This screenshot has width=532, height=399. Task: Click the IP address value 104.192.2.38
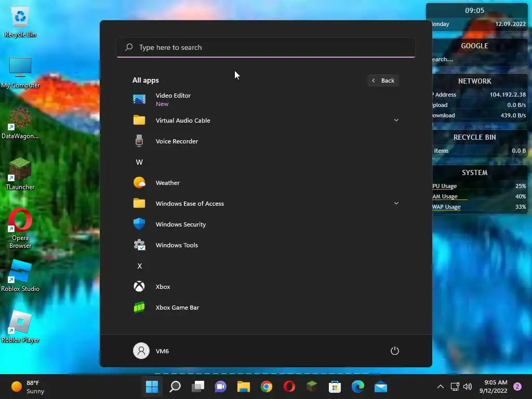[508, 95]
